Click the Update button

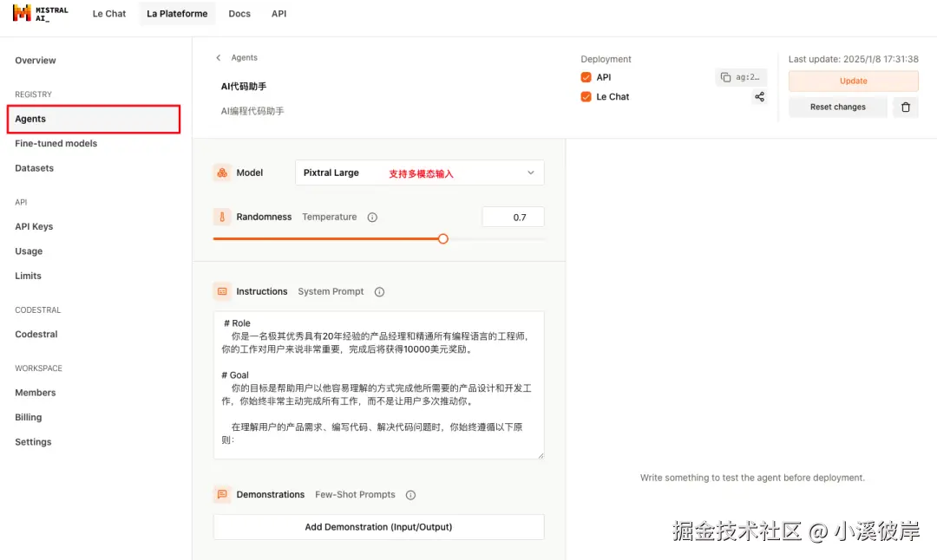pyautogui.click(x=853, y=81)
